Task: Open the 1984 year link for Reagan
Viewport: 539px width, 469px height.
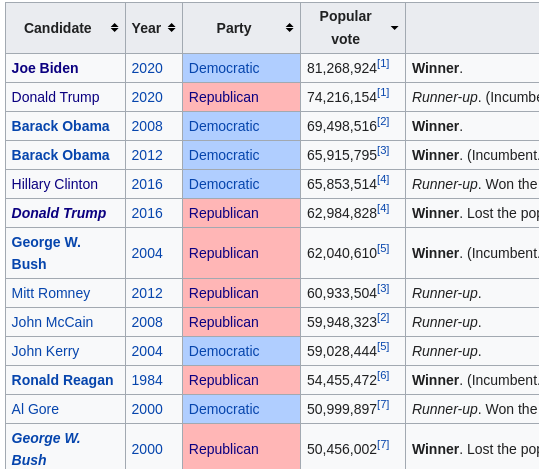Action: [147, 380]
